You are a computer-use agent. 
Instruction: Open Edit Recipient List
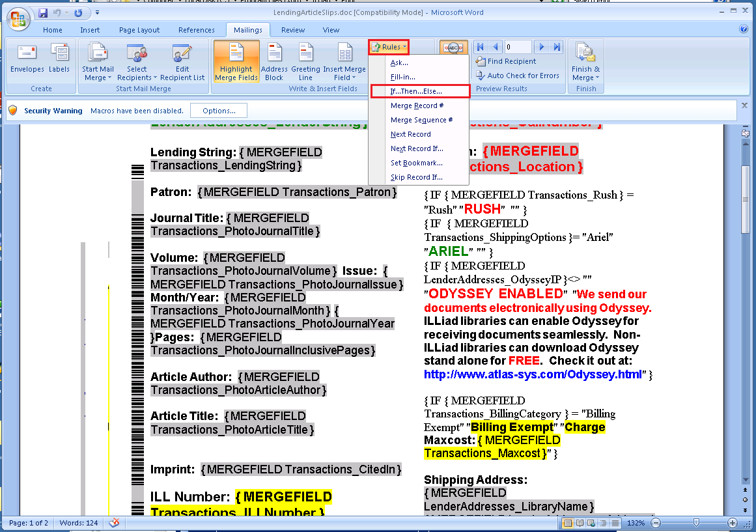pos(182,63)
